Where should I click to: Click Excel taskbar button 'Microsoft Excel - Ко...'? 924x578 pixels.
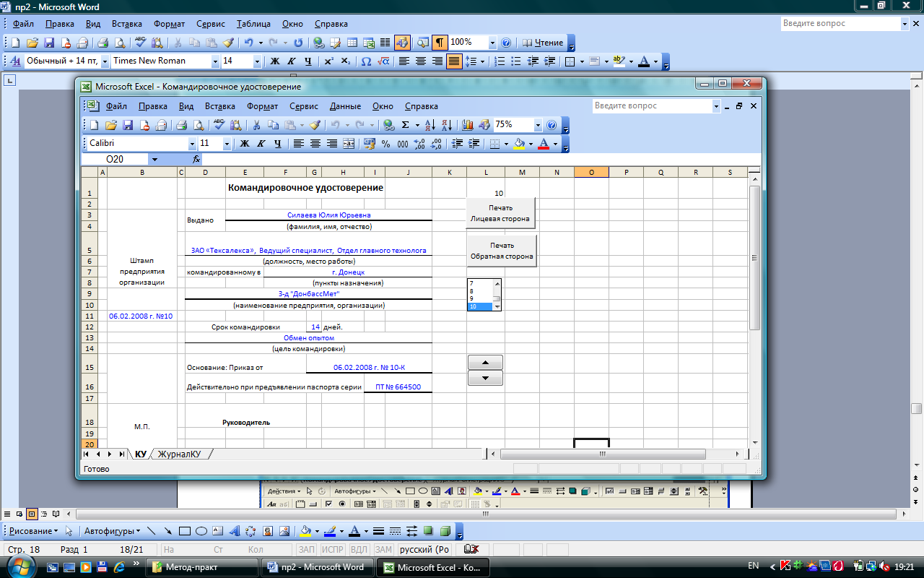[x=433, y=567]
